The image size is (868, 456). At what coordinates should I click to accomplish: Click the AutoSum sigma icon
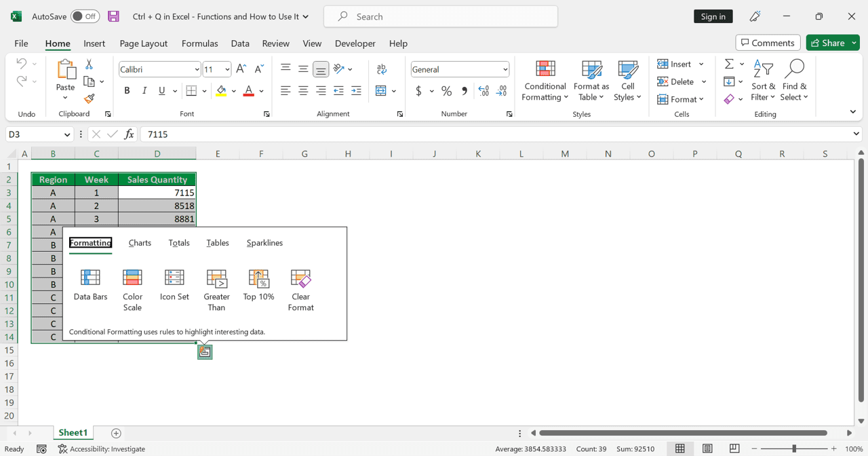[x=730, y=64]
